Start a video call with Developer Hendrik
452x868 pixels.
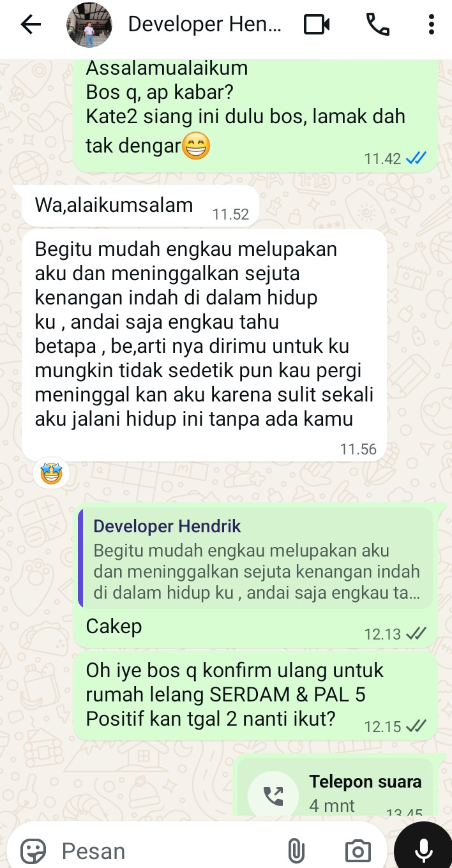coord(317,25)
